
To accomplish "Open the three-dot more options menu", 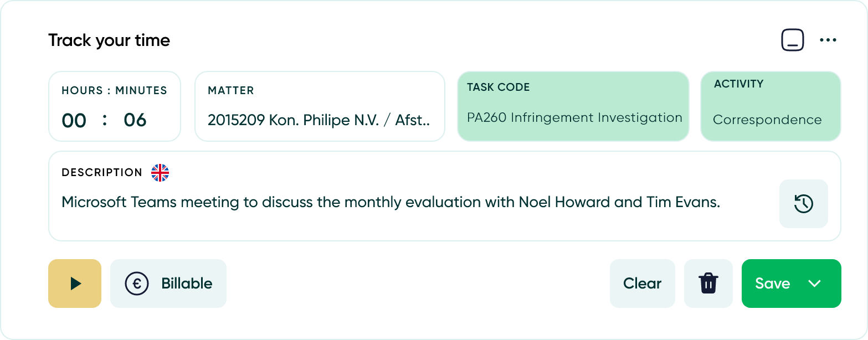I will tap(828, 40).
